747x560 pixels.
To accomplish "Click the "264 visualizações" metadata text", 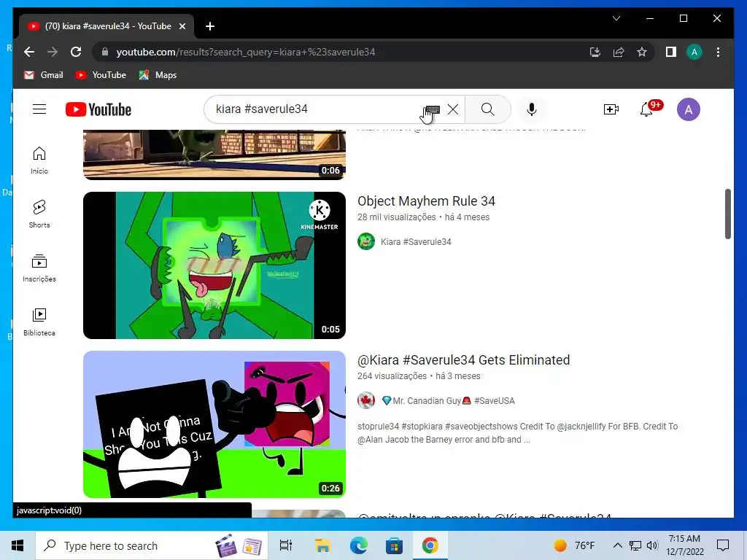I will [x=392, y=376].
